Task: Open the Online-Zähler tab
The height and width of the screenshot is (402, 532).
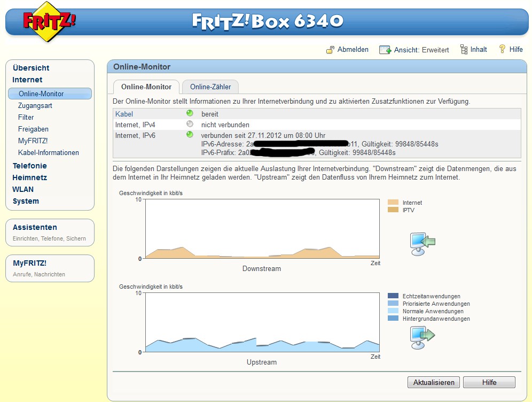Action: pos(210,87)
